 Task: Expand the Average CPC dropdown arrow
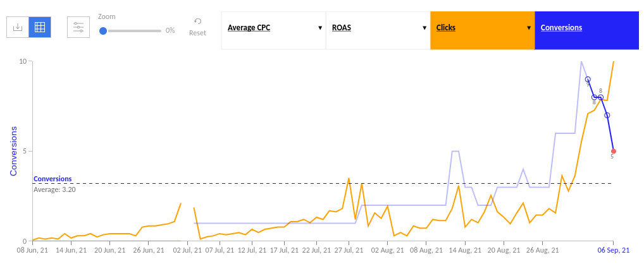click(x=320, y=28)
